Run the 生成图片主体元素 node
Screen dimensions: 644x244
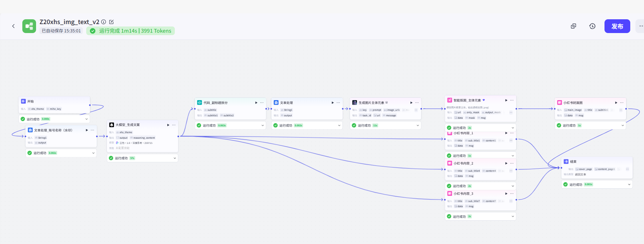click(411, 103)
